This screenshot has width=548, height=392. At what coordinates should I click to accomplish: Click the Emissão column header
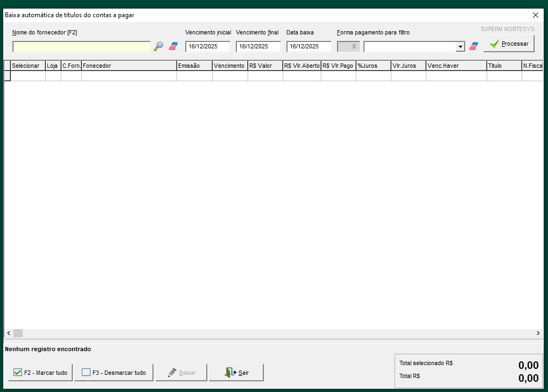click(x=194, y=66)
